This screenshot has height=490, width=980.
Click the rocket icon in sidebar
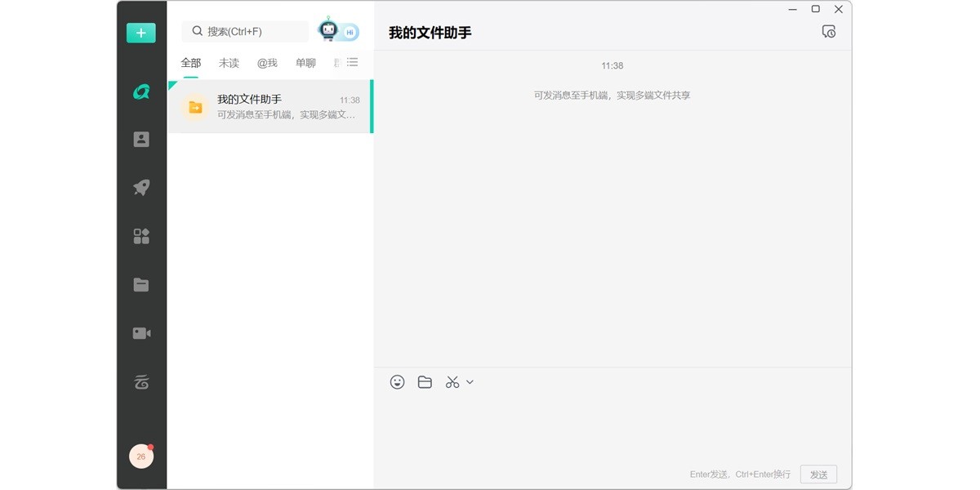141,188
